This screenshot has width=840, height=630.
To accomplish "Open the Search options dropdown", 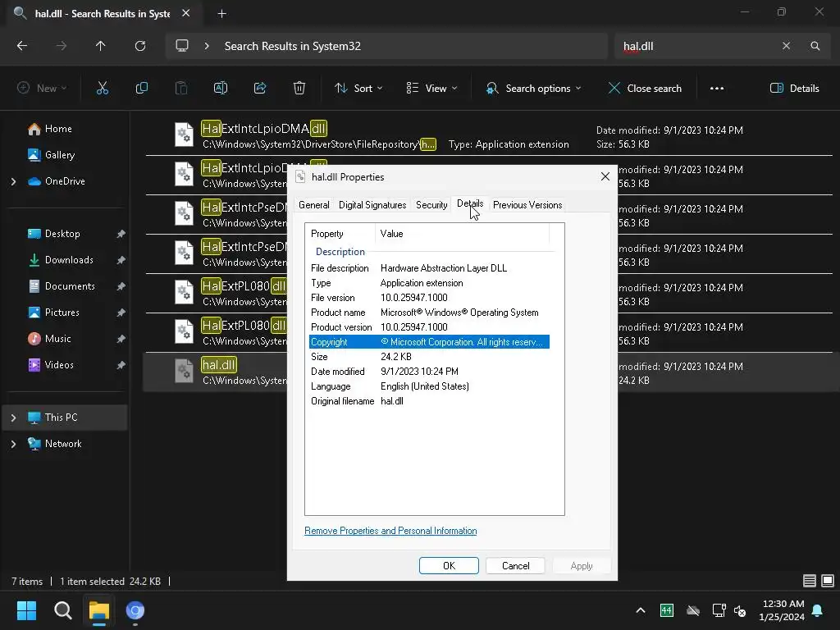I will pyautogui.click(x=533, y=89).
